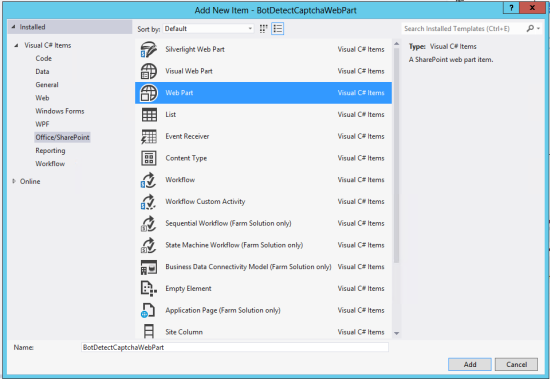Open the help question mark button

coord(511,8)
